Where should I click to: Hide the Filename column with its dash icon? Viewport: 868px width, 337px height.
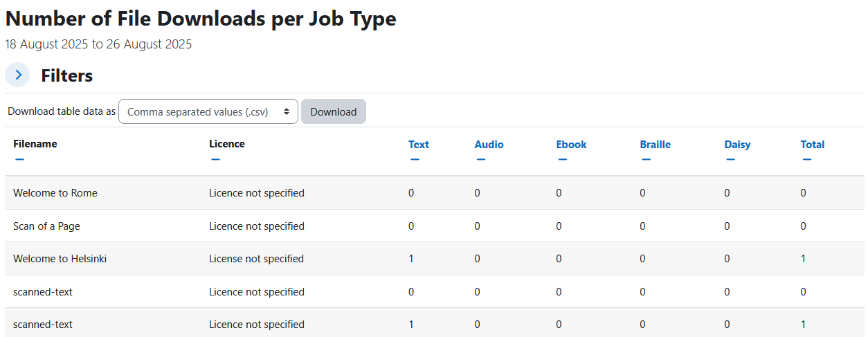19,160
